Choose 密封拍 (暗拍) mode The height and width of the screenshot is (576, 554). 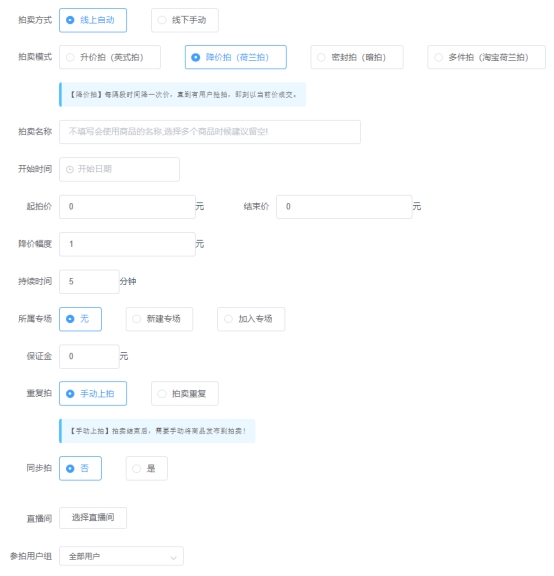tap(357, 57)
